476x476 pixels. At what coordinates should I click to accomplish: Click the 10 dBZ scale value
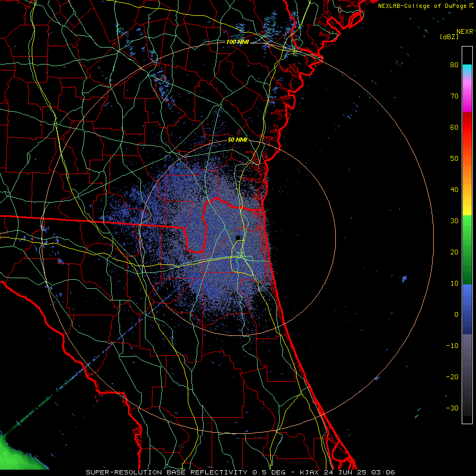pos(454,283)
